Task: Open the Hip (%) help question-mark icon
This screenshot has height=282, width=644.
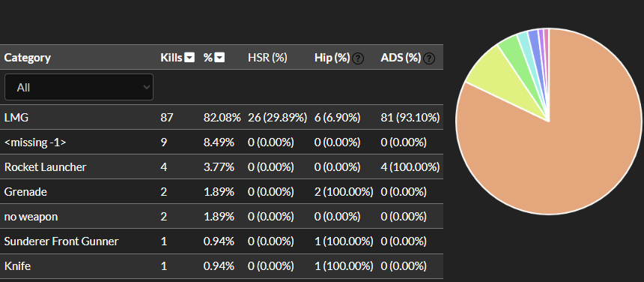Action: [358, 58]
